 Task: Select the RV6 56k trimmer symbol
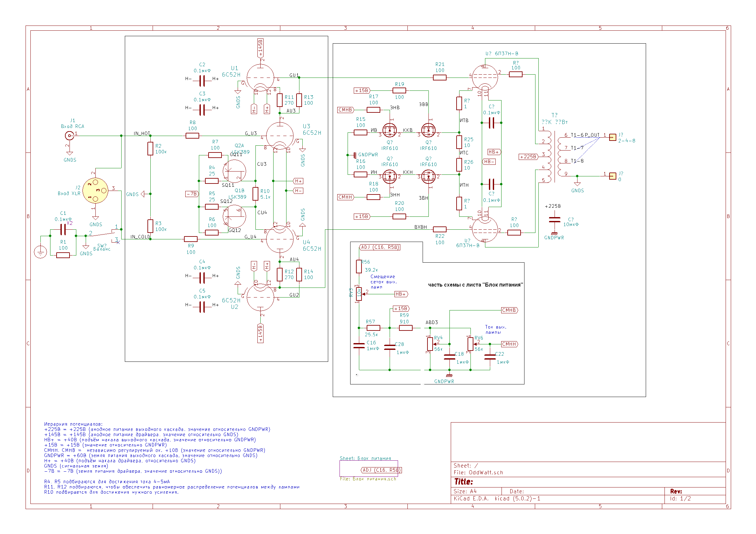tap(470, 344)
